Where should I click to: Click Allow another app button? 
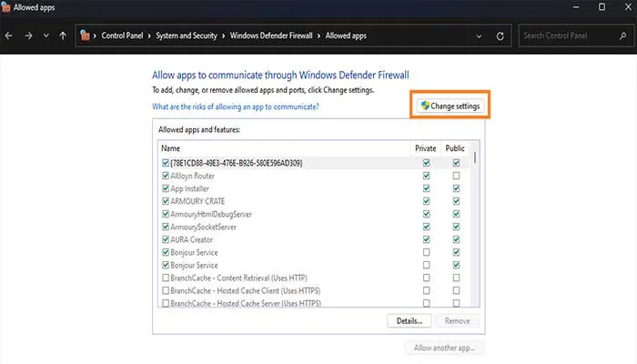click(444, 348)
